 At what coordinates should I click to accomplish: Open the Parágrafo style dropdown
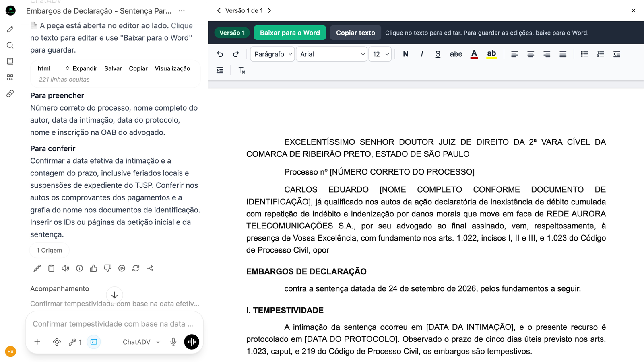pyautogui.click(x=272, y=54)
